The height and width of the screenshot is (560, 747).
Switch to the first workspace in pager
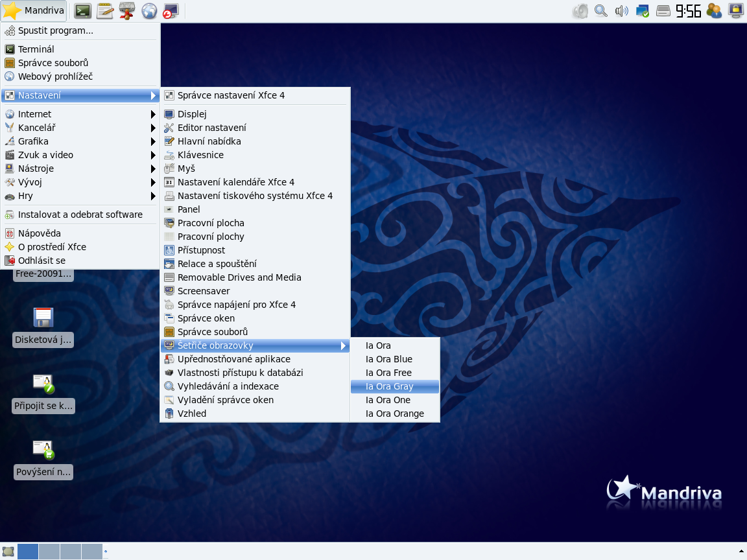[28, 552]
